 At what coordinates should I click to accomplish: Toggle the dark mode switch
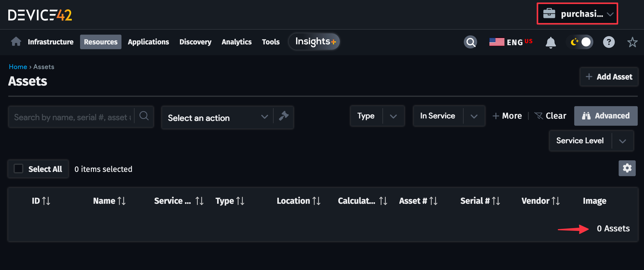click(580, 42)
